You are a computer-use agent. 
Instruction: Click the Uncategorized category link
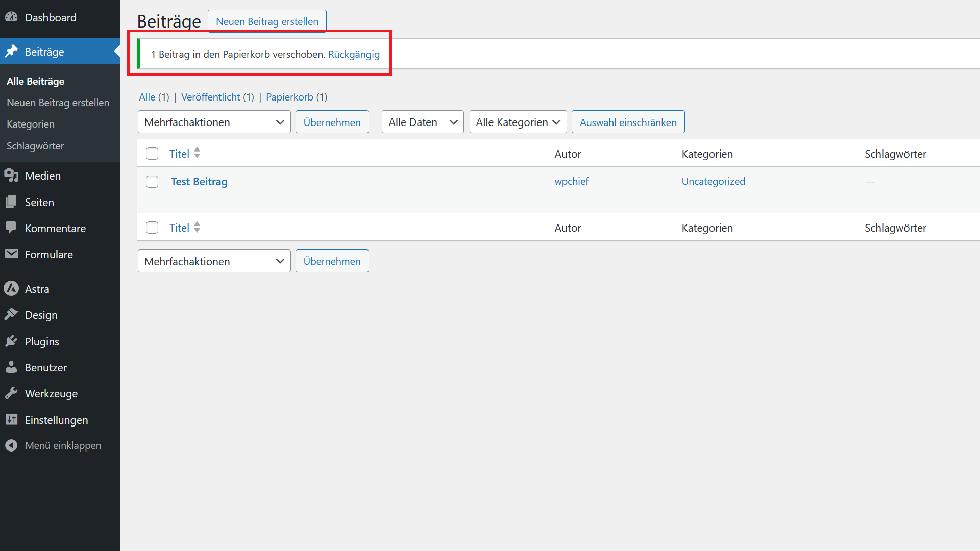coord(714,181)
